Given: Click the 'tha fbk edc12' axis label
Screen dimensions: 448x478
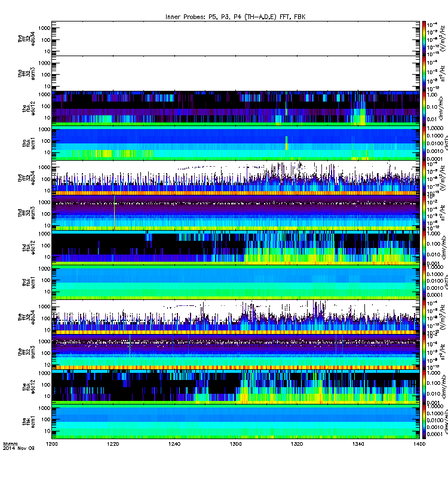Looking at the screenshot, I should (29, 108).
